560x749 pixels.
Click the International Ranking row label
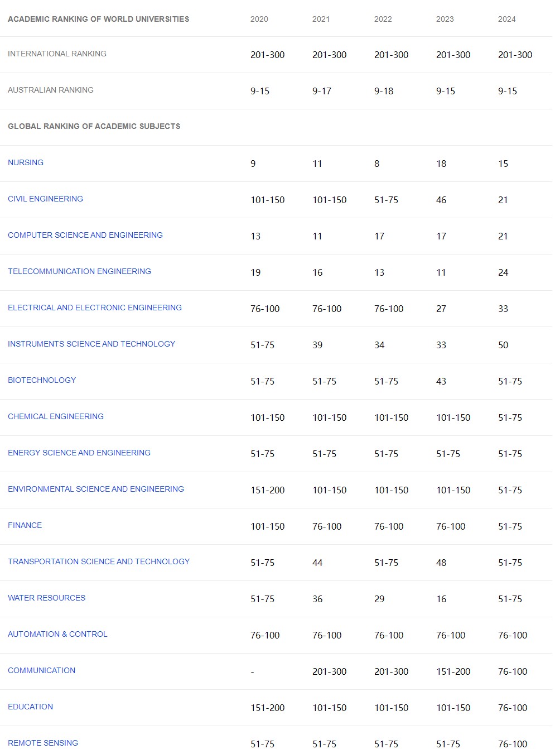point(57,54)
